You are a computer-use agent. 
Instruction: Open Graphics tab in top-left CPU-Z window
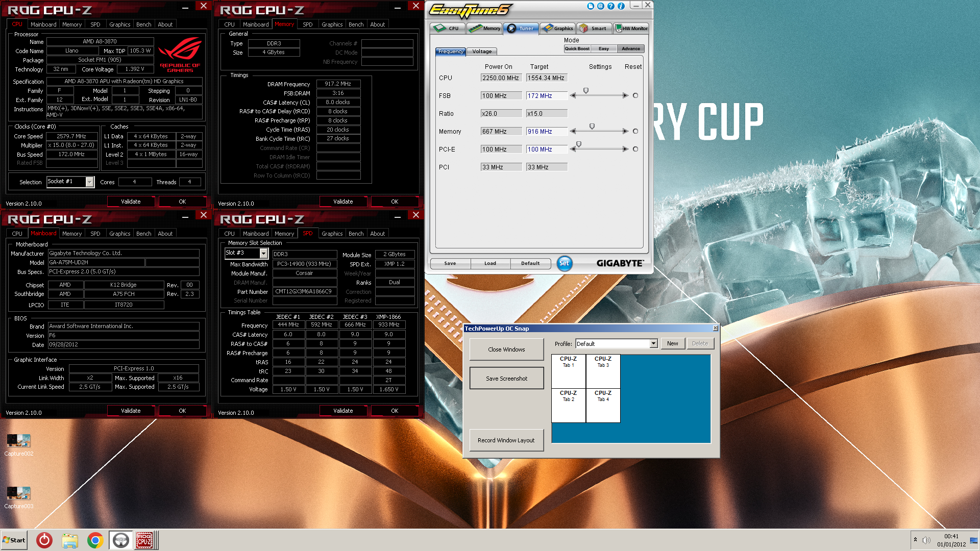click(x=120, y=24)
